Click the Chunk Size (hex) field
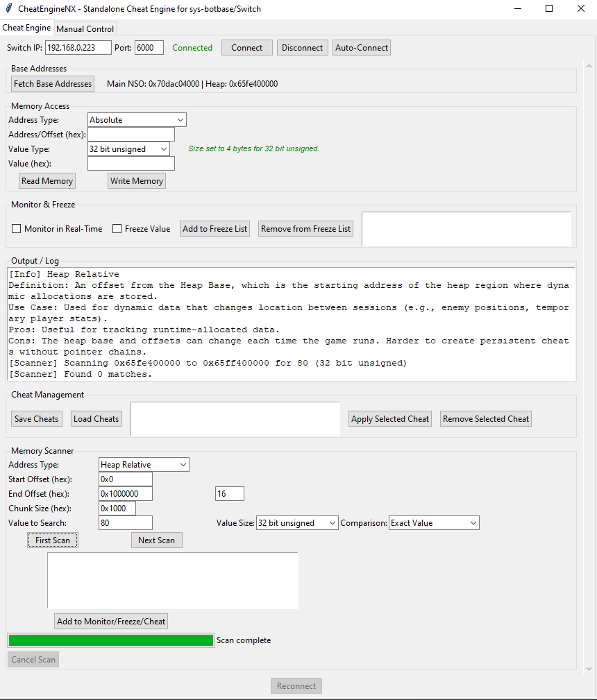Image resolution: width=597 pixels, height=700 pixels. point(117,508)
